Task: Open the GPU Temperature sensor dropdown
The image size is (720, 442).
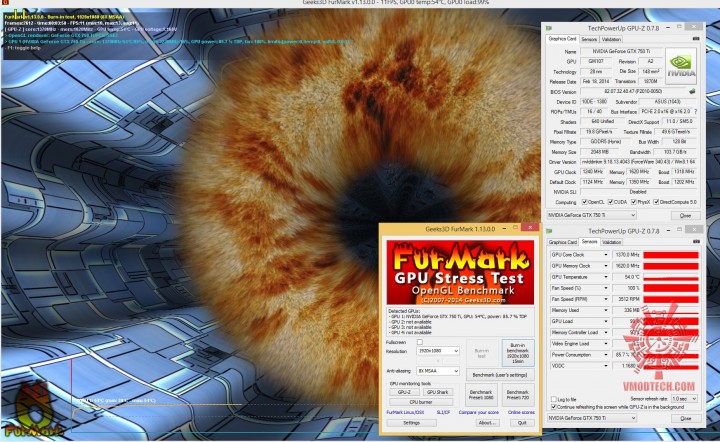Action: (606, 277)
